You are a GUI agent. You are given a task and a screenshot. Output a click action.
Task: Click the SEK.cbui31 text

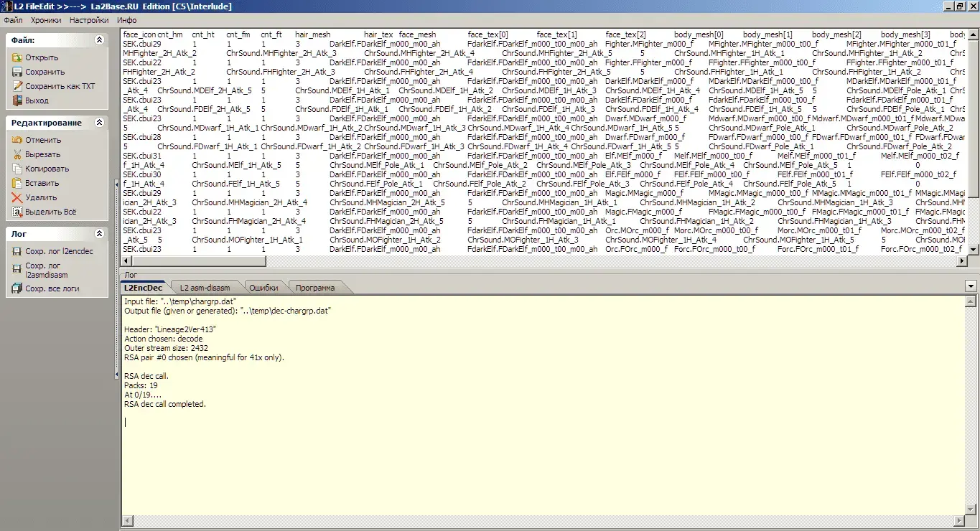tap(142, 156)
